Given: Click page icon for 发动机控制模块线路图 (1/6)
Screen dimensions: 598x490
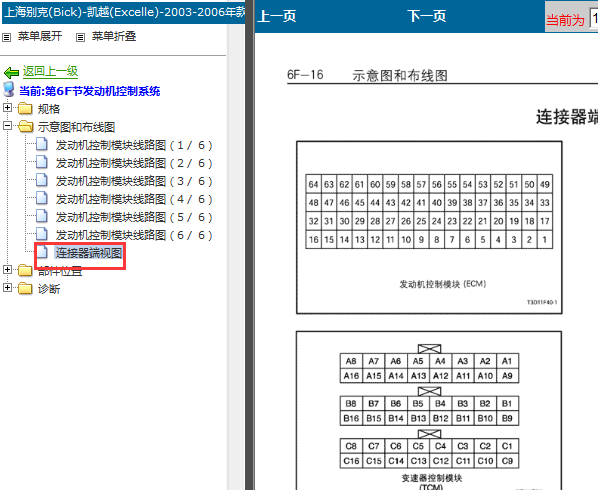Looking at the screenshot, I should [x=42, y=145].
